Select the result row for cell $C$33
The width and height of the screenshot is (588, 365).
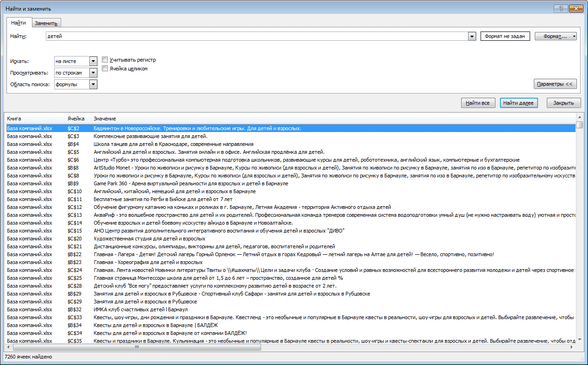pos(290,317)
